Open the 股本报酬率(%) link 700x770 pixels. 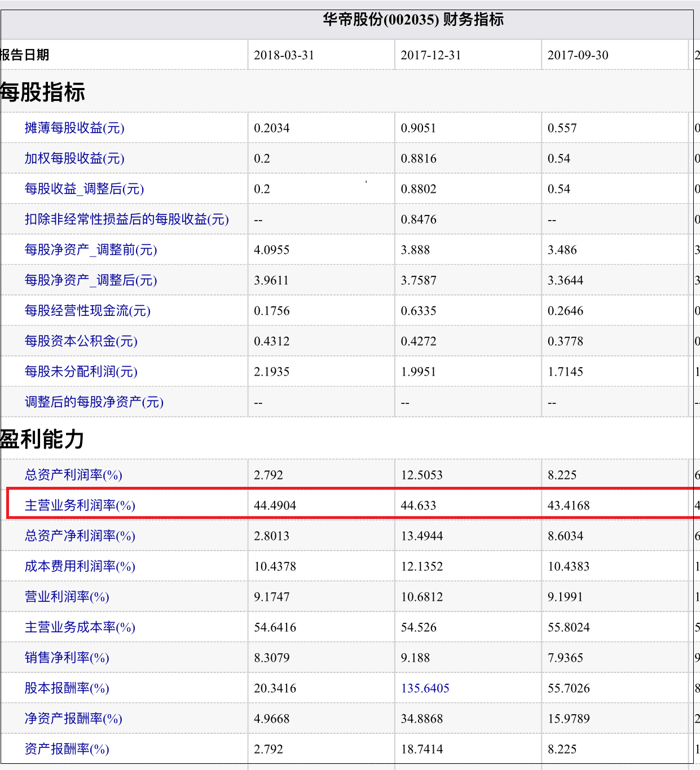(x=67, y=688)
